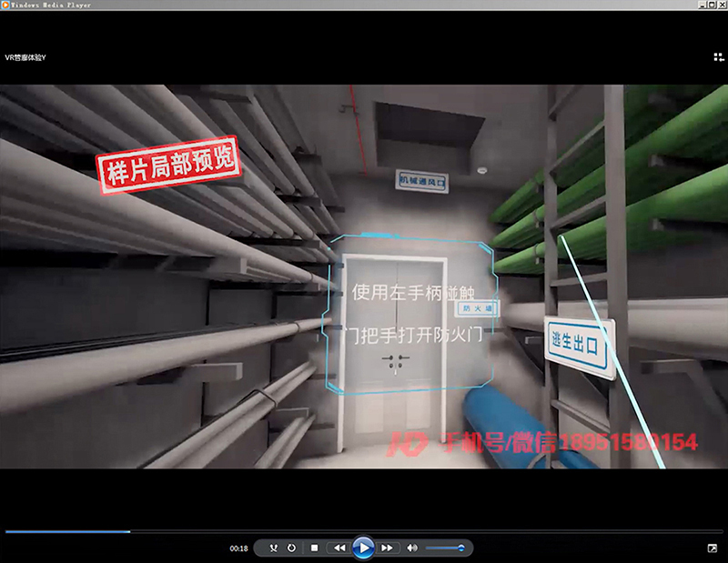
Task: Stop the video playback
Action: pos(314,548)
